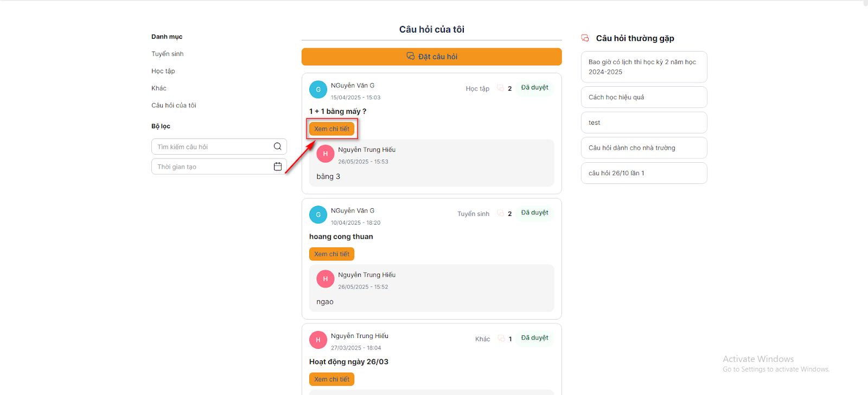Open the calendar icon in date filter

tap(278, 167)
